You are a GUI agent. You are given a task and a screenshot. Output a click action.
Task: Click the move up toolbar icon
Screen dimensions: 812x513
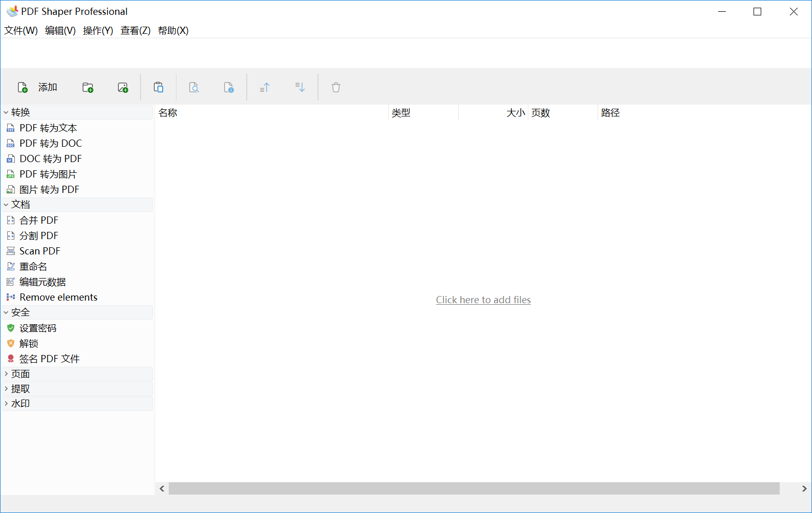point(265,87)
